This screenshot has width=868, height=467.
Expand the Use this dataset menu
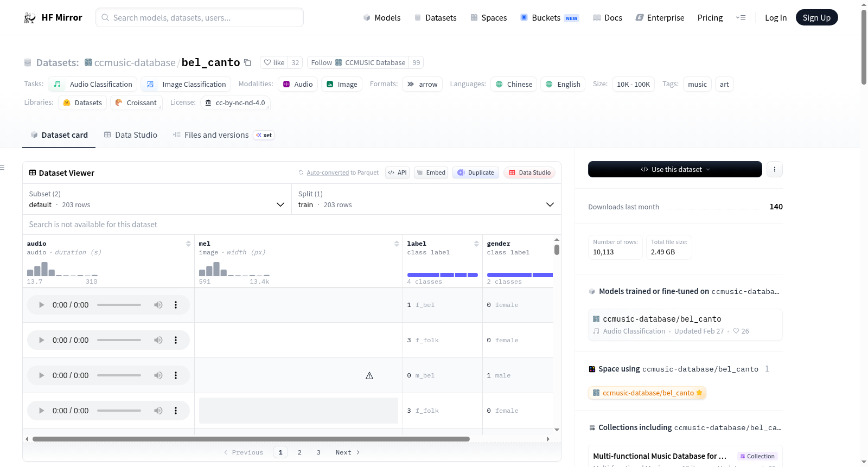(x=675, y=169)
